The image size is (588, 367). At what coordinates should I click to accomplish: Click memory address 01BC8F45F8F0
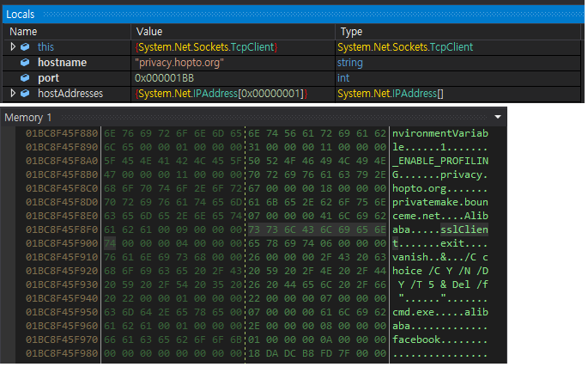(62, 229)
